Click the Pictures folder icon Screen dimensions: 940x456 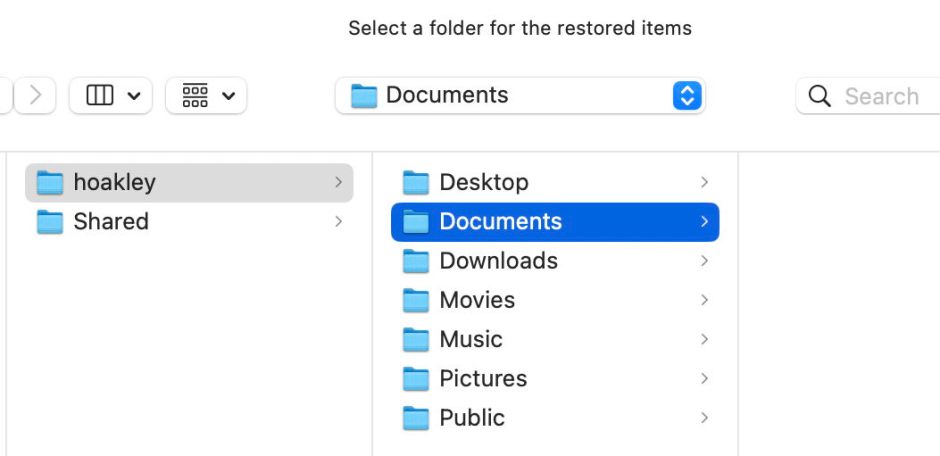415,379
